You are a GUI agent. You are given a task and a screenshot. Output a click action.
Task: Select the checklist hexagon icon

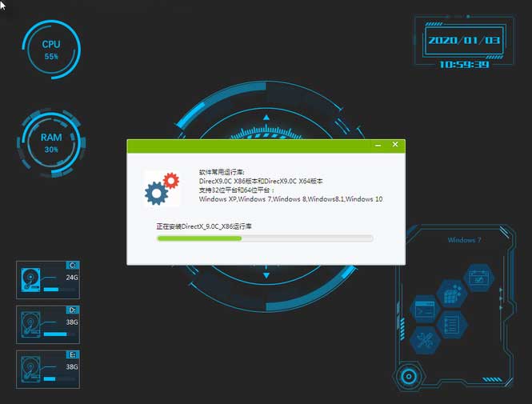coord(452,324)
